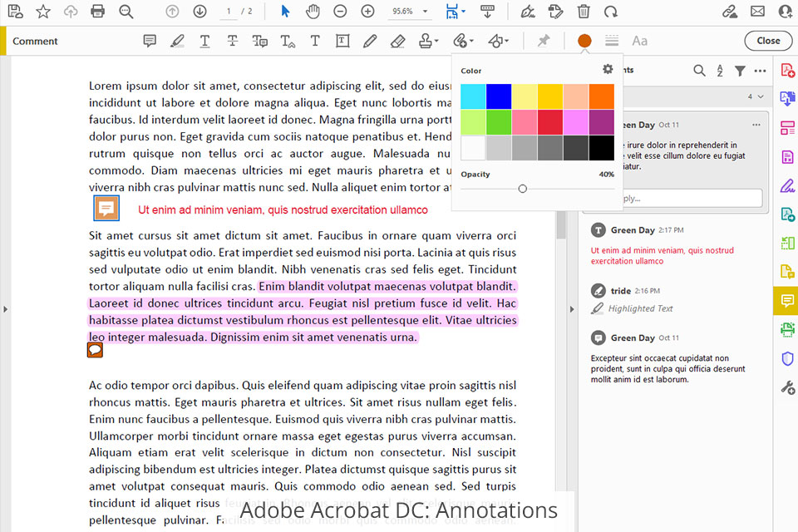Toggle the keep tool selected pin
Viewport: 798px width, 532px height.
[544, 41]
